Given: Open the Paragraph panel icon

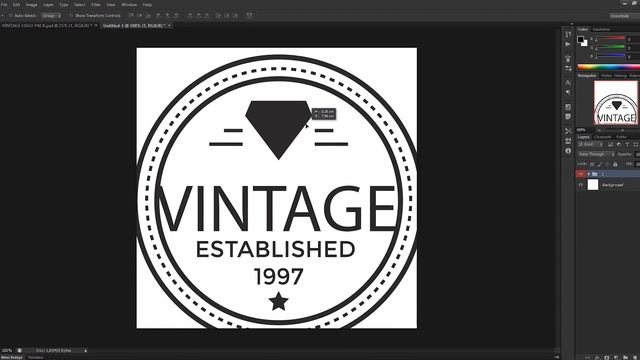Looking at the screenshot, I should (x=568, y=93).
